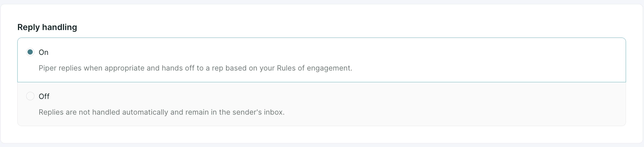Choose the grey Off option card
644x147 pixels.
coord(322,104)
